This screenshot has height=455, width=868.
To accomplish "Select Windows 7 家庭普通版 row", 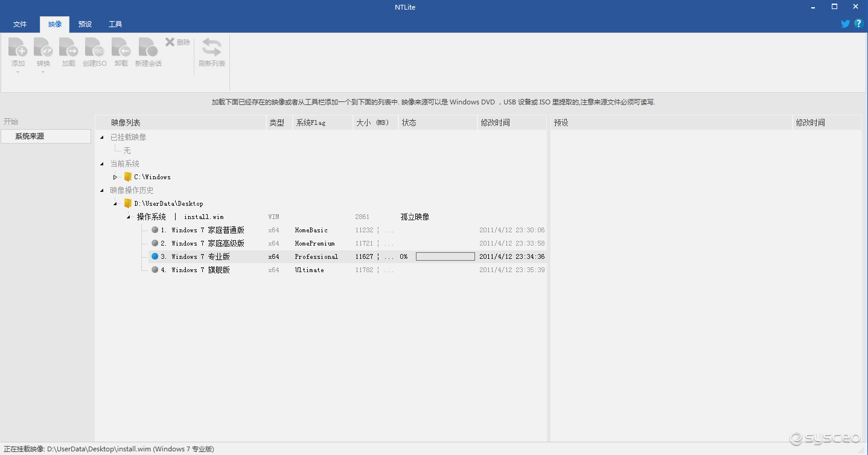I will (x=348, y=230).
